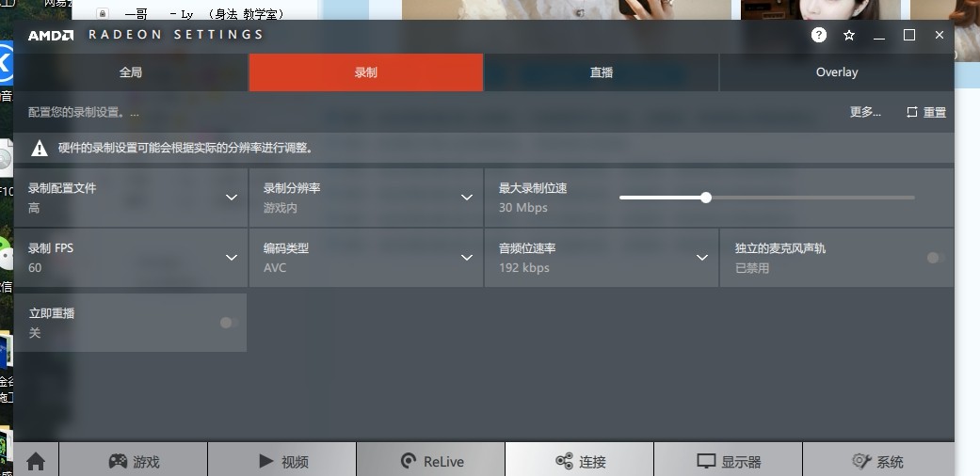Open the 系统 system section
Image resolution: width=980 pixels, height=476 pixels.
[x=878, y=462]
